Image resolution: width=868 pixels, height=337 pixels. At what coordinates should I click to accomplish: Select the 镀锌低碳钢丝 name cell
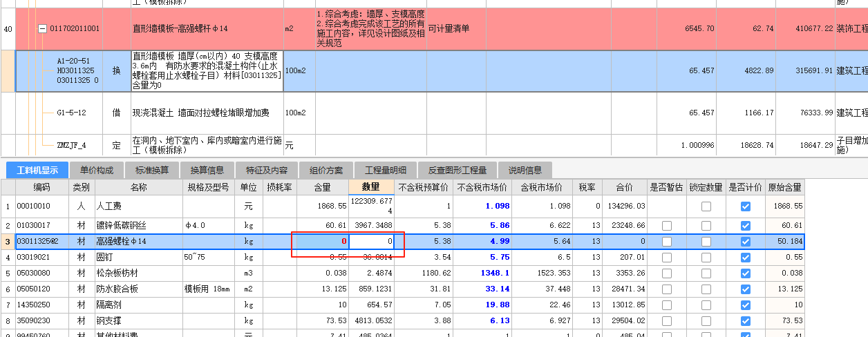point(138,226)
